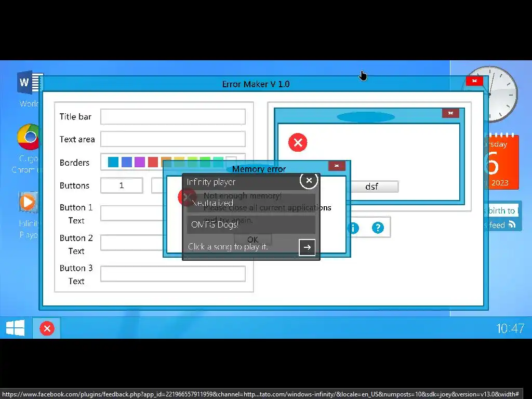Focus the Title bar input field
This screenshot has width=532, height=399.
[173, 117]
